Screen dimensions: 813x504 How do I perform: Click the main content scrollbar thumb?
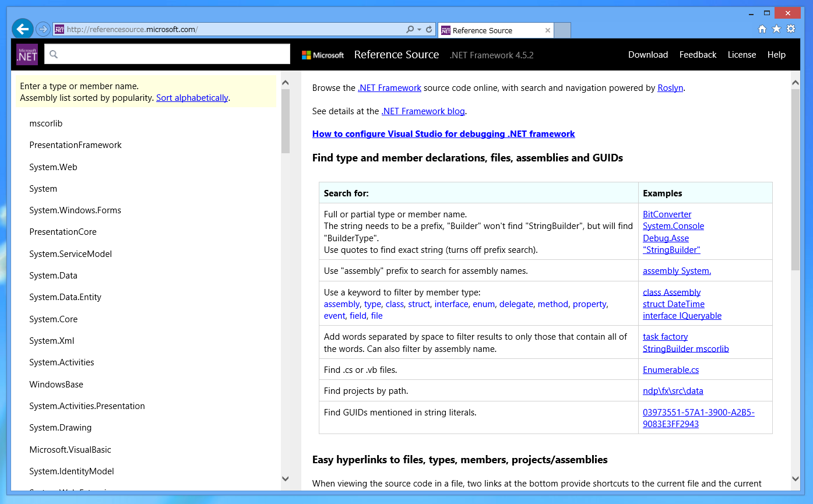click(x=796, y=179)
